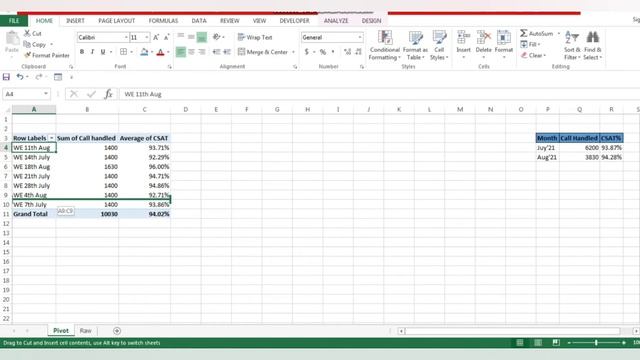Click decrease decimal icon
Image resolution: width=640 pixels, height=360 pixels.
point(358,52)
